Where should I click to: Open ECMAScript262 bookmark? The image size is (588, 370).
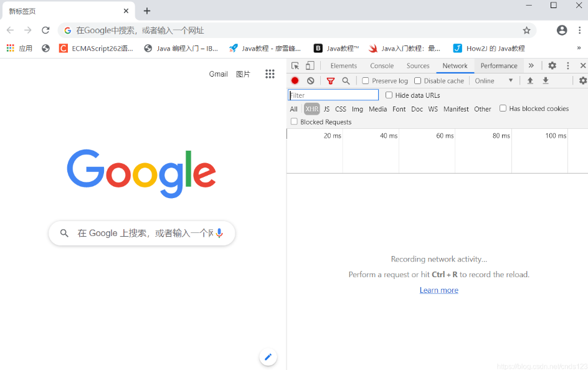click(x=96, y=48)
